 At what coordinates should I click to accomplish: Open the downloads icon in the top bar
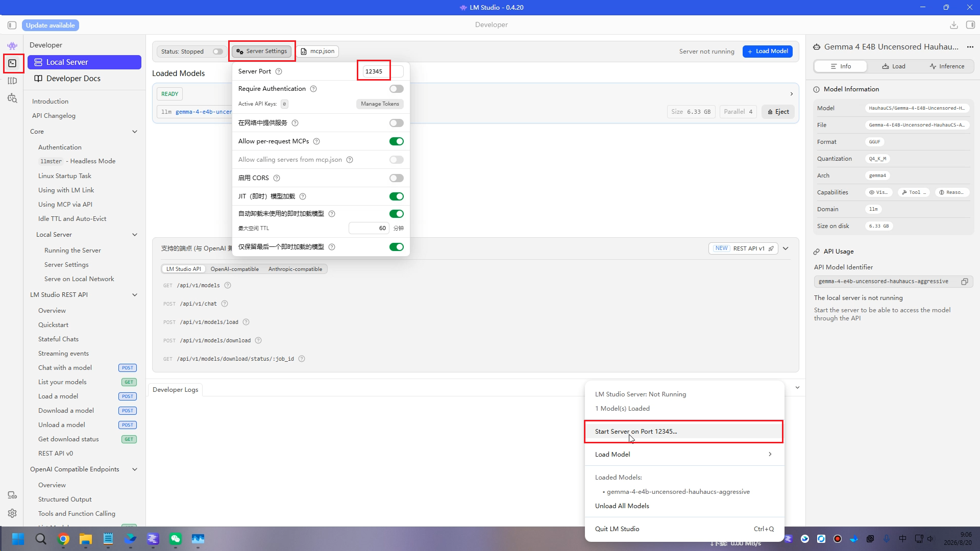[953, 25]
